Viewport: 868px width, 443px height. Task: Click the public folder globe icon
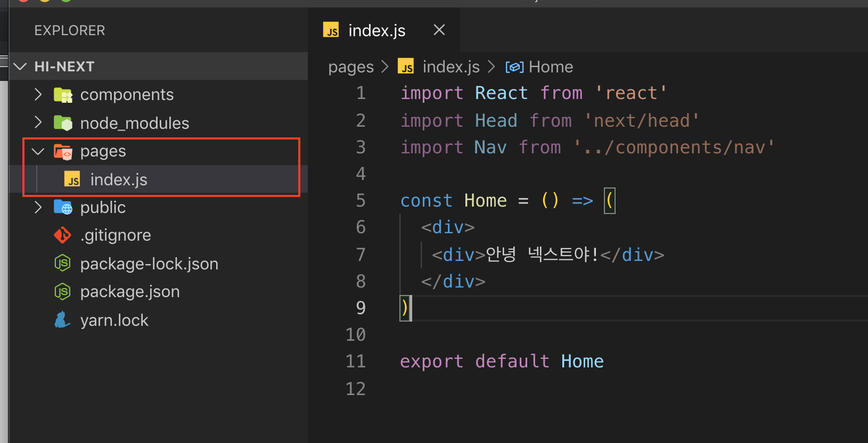[x=63, y=207]
